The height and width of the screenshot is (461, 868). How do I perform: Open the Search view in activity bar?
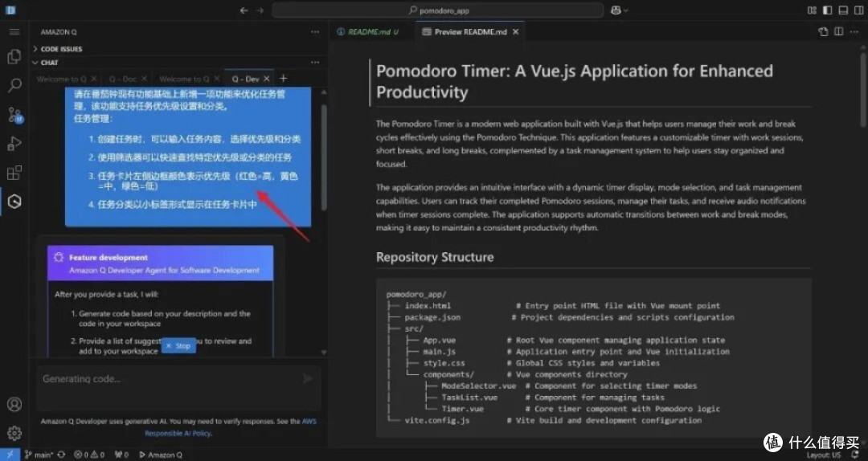[x=14, y=85]
